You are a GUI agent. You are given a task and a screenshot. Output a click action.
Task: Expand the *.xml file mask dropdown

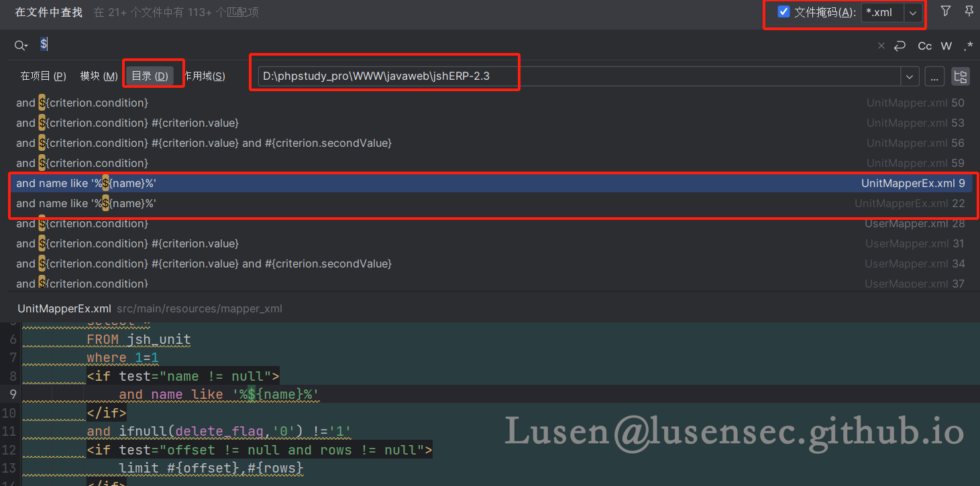pyautogui.click(x=912, y=13)
